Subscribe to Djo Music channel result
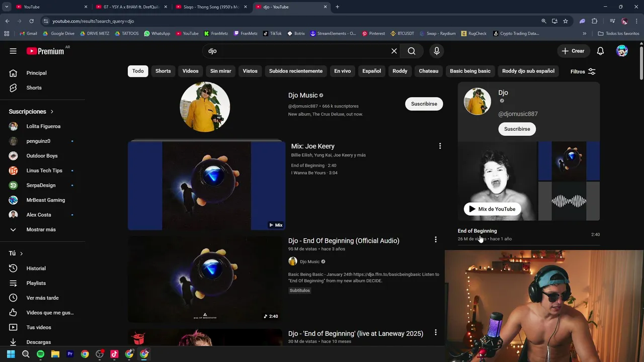Screen dimensions: 644x362 (424, 104)
